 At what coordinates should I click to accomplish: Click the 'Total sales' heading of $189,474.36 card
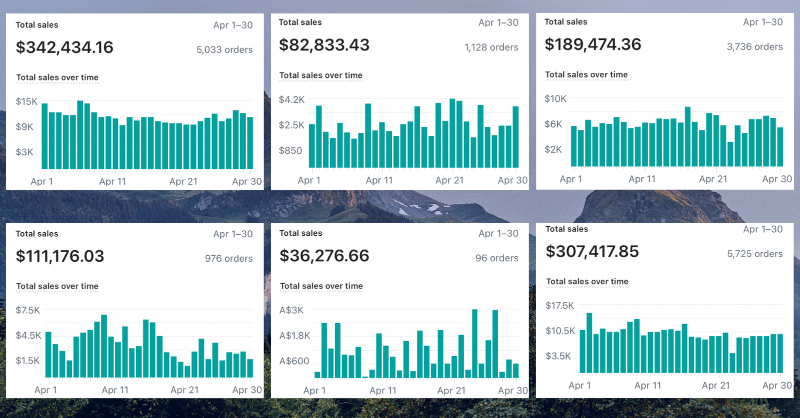566,22
